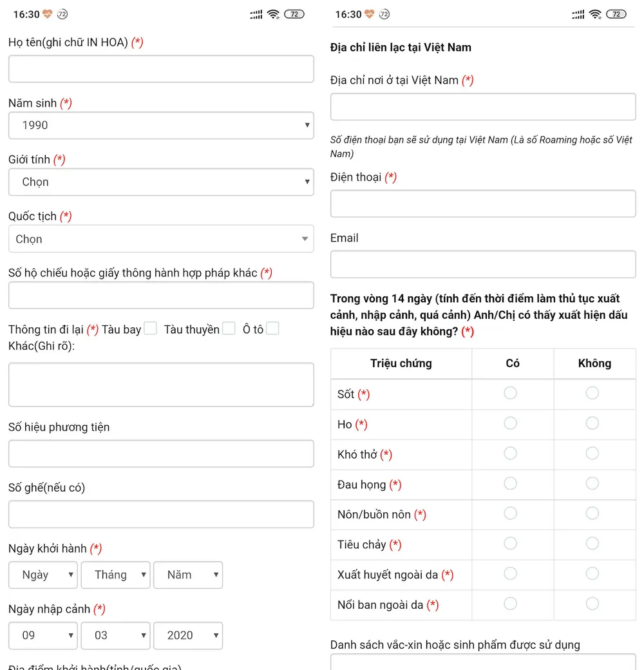
Task: Tap the Wi-Fi icon in left status bar
Action: point(273,14)
